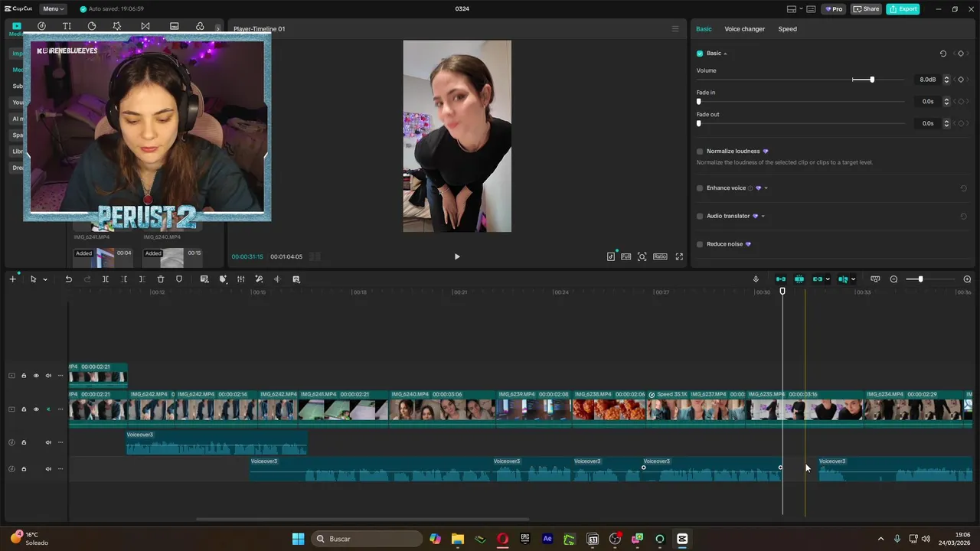980x551 pixels.
Task: Zoom in the timeline with plus magnifier
Action: (967, 279)
